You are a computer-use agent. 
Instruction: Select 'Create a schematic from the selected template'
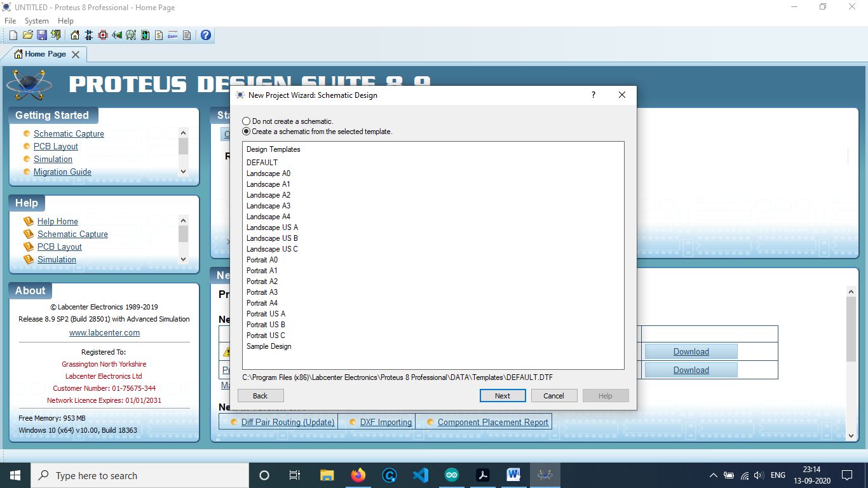click(318, 132)
